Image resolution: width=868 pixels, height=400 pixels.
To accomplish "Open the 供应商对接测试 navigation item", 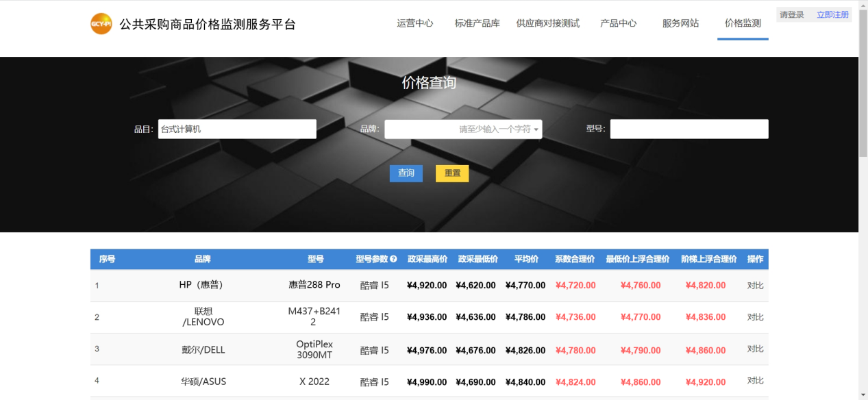I will tap(547, 23).
